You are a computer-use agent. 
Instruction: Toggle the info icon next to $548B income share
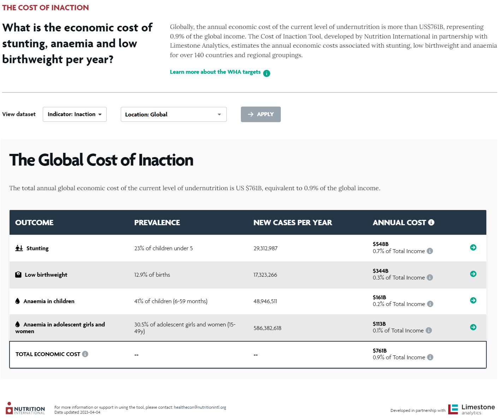(x=430, y=251)
